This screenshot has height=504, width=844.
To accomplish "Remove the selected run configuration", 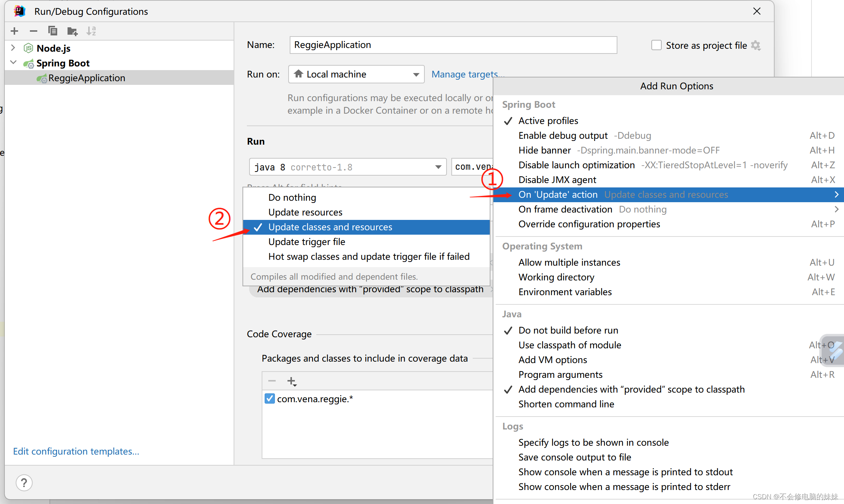I will (33, 31).
